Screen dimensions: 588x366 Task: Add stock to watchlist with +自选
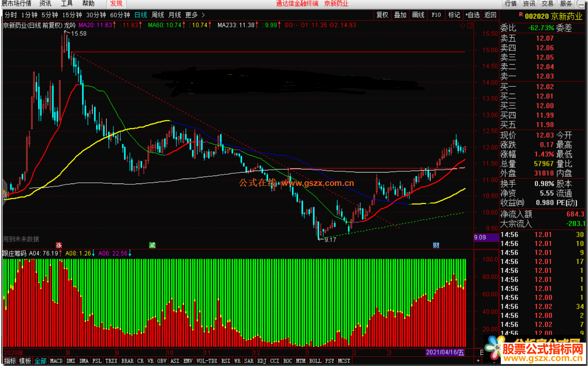472,15
